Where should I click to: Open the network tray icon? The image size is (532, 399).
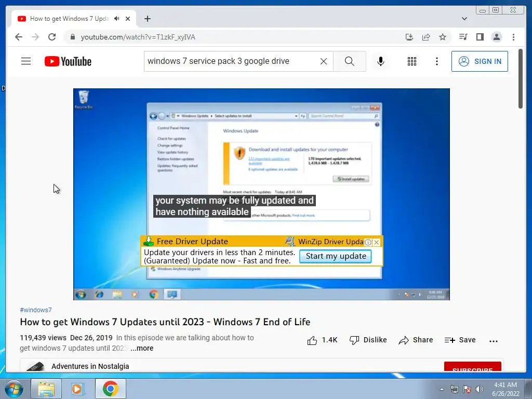(x=454, y=389)
